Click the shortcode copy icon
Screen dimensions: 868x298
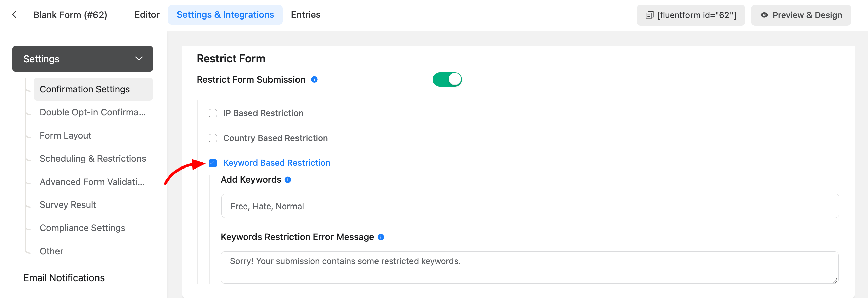tap(649, 15)
